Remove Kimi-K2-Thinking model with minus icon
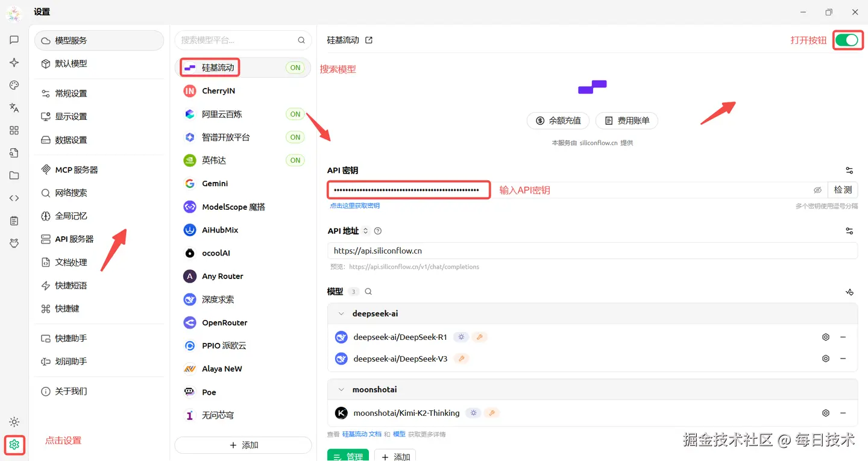Viewport: 868px width, 461px height. [x=843, y=413]
